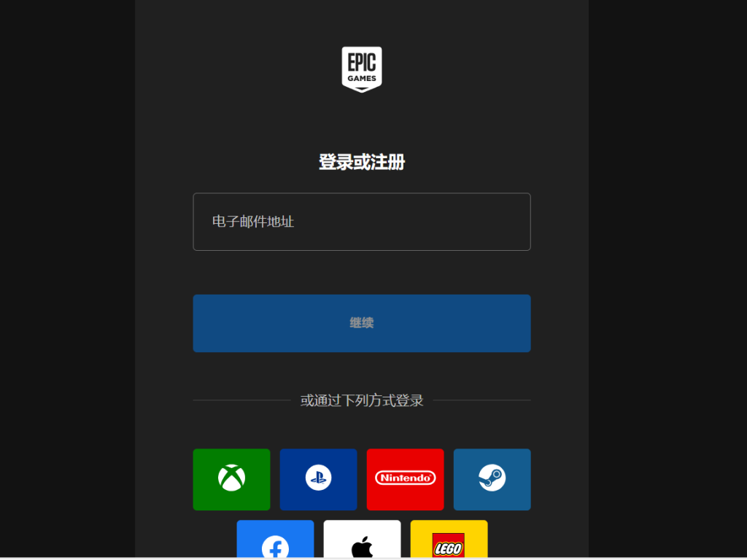Viewport: 747px width, 560px height.
Task: Sign in with Steam
Action: 492,479
